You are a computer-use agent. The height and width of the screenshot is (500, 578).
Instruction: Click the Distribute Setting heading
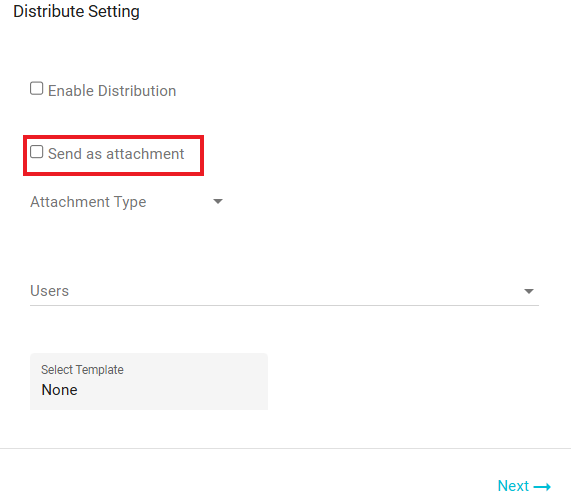pos(76,11)
